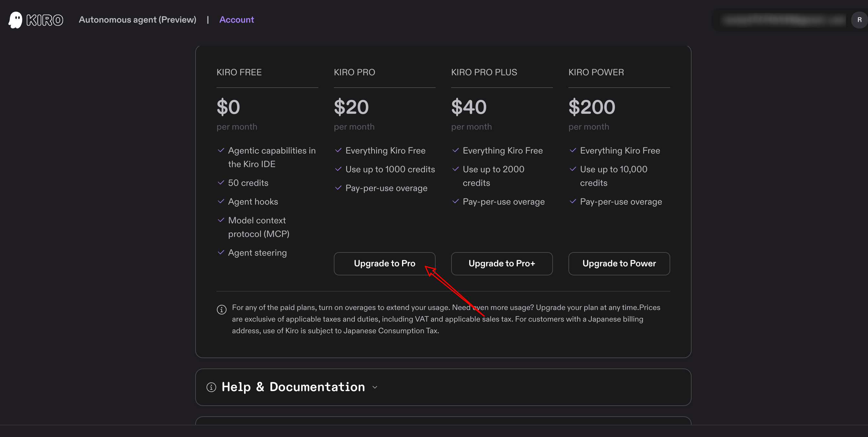This screenshot has width=868, height=437.
Task: Choose the Upgrade to Pro+ button
Action: pos(502,263)
